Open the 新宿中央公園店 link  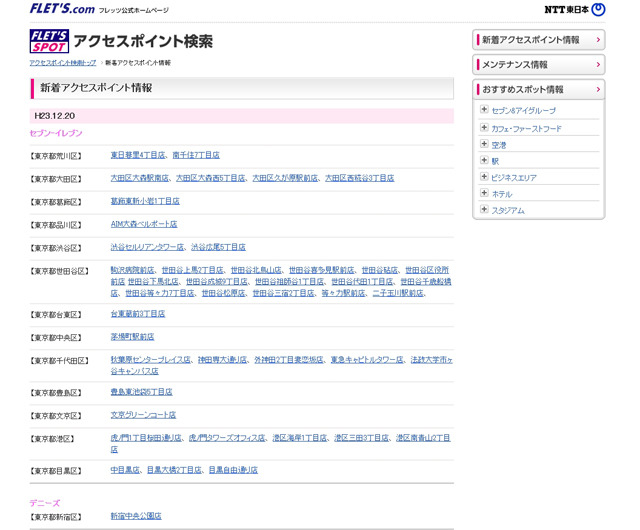tap(136, 516)
